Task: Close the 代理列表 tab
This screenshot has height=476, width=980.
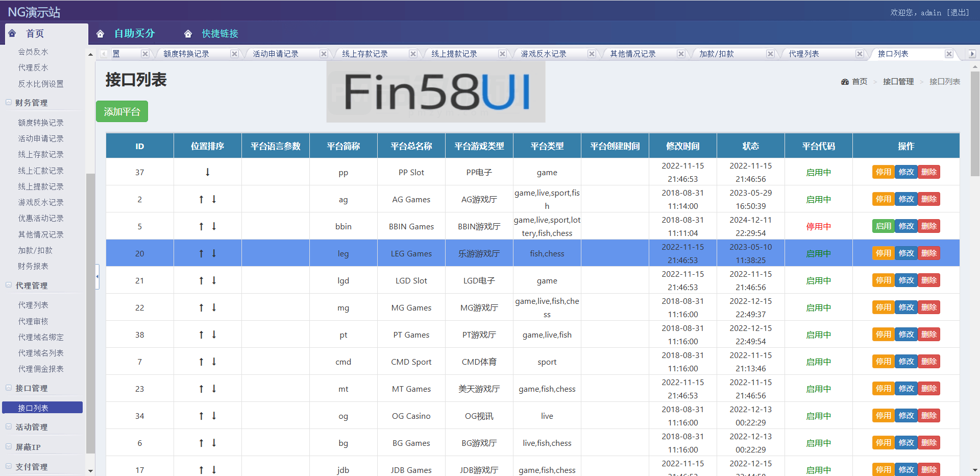Action: [x=860, y=54]
